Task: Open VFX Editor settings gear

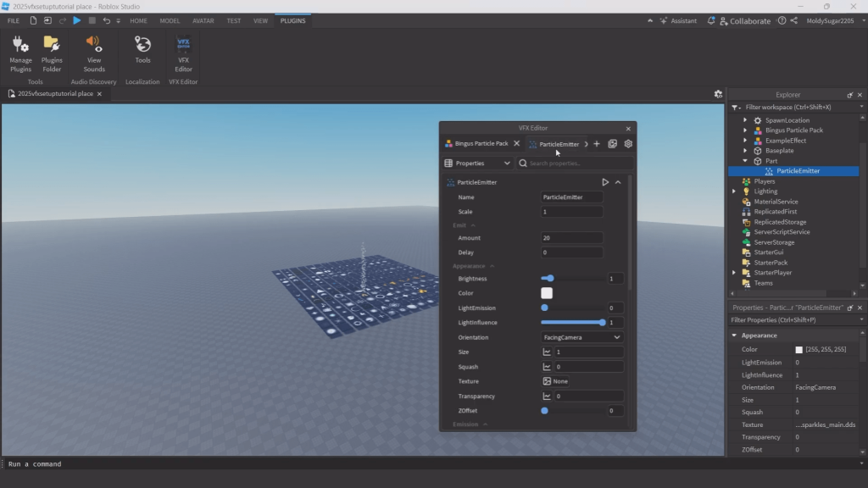Action: point(628,144)
